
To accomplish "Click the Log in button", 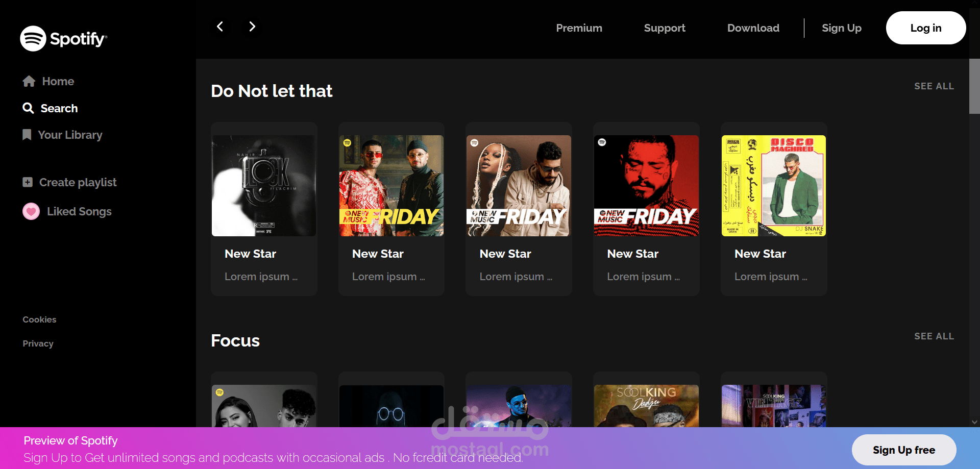I will point(926,28).
